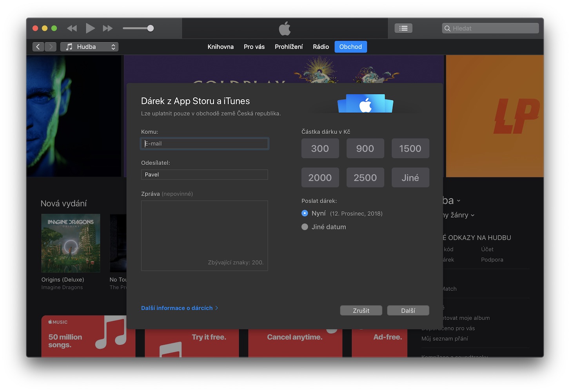Screen dimensions: 570x392
Task: Open the Imagine Dragons artist link
Action: (62, 287)
